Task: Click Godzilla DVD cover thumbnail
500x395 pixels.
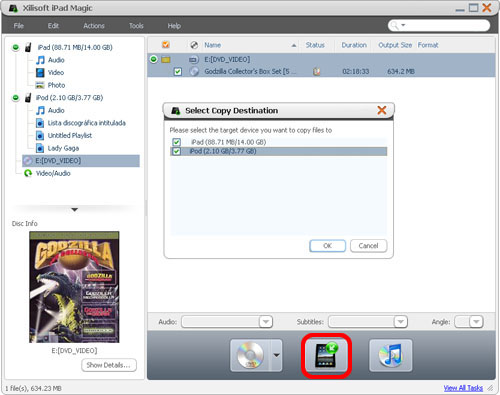Action: tap(74, 287)
